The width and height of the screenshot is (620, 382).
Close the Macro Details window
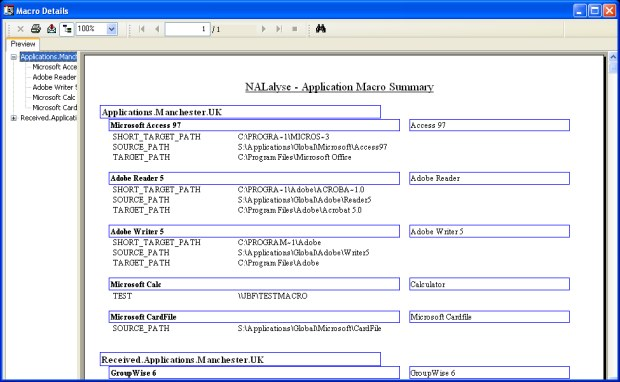click(609, 11)
